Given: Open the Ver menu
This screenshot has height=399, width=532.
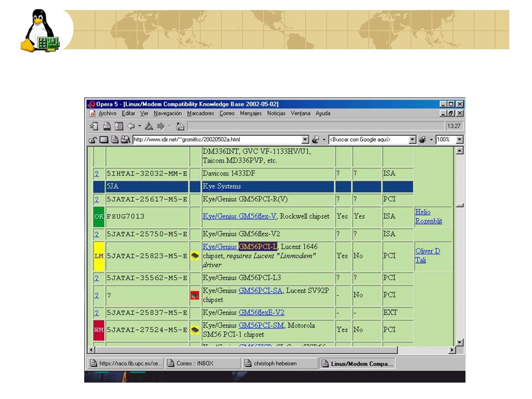Looking at the screenshot, I should [x=144, y=113].
